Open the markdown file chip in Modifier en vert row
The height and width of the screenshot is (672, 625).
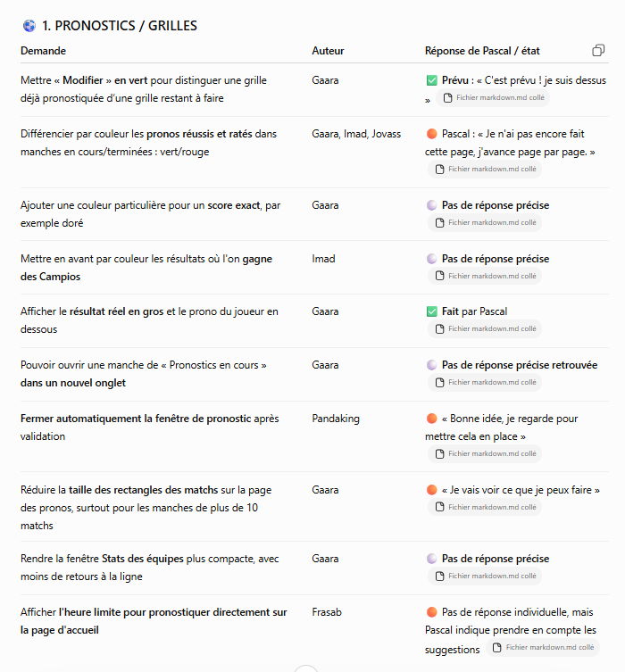[x=493, y=97]
